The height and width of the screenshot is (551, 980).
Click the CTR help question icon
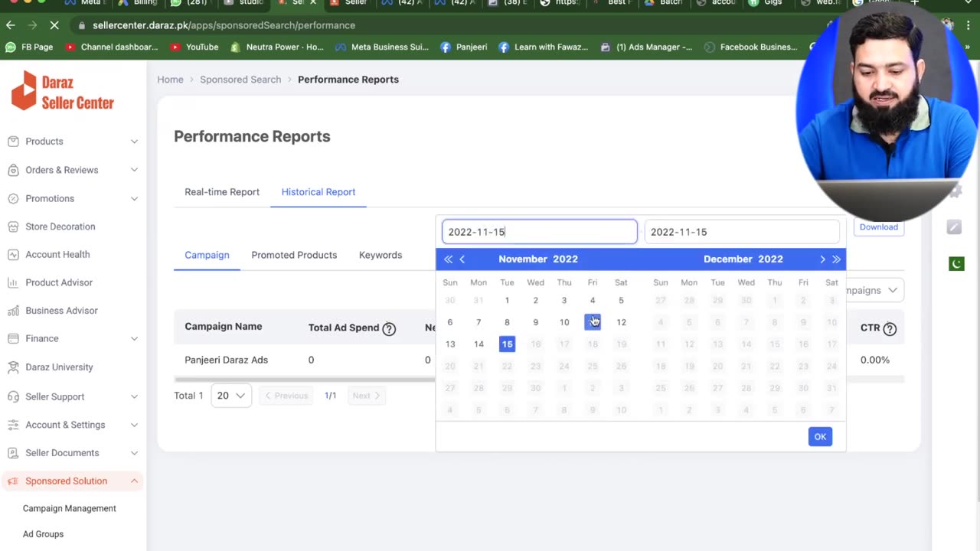[x=890, y=328]
